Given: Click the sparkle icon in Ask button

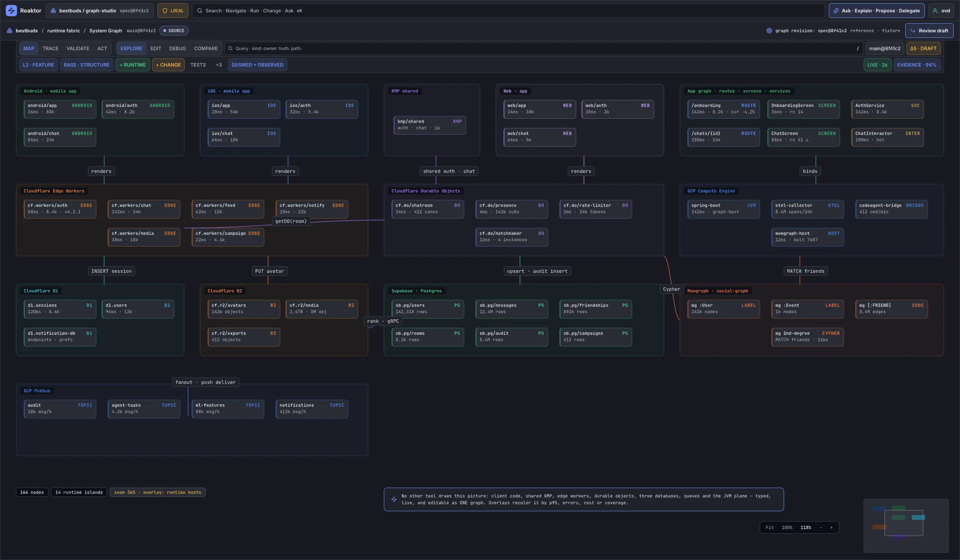Looking at the screenshot, I should coord(836,11).
